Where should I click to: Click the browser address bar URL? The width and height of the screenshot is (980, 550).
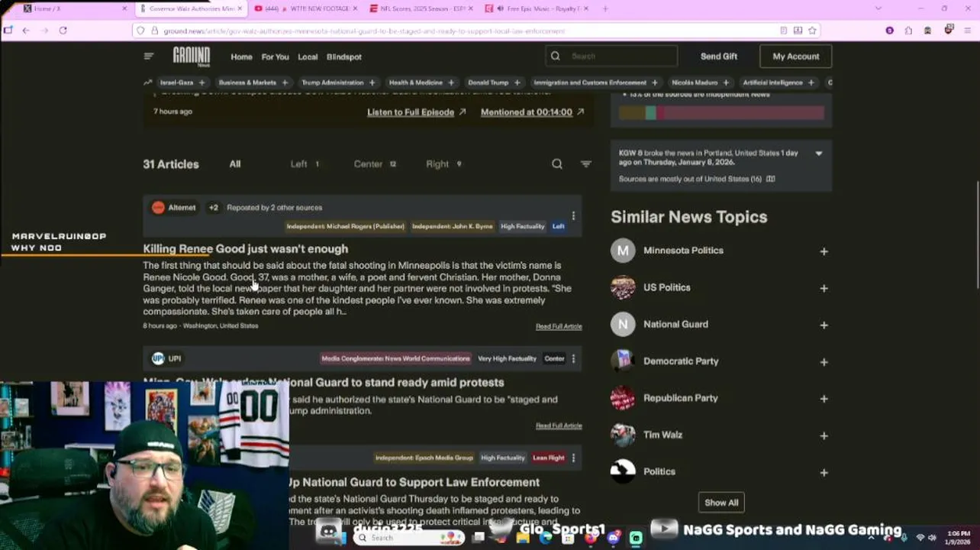364,31
